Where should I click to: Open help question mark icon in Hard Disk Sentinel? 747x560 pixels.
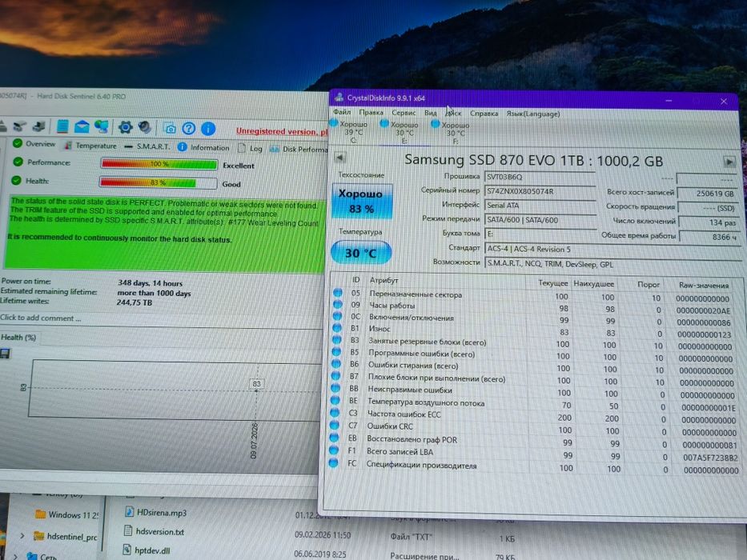(189, 128)
